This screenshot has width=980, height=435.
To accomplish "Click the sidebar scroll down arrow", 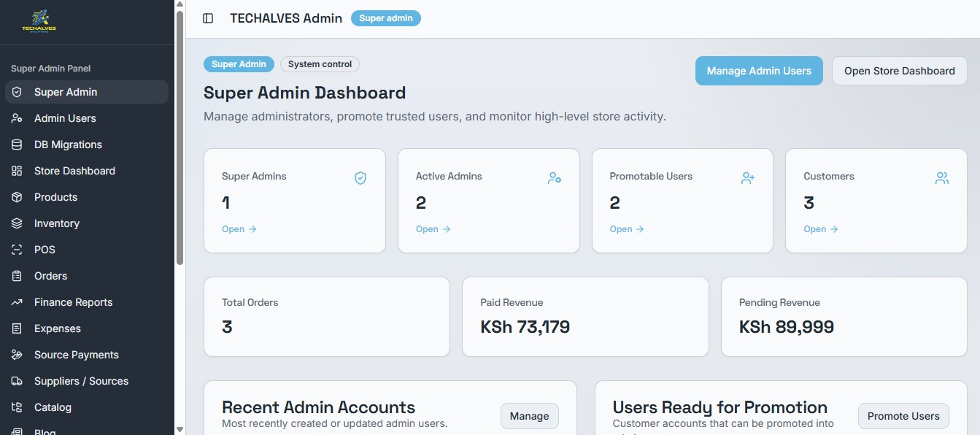I will tap(180, 429).
